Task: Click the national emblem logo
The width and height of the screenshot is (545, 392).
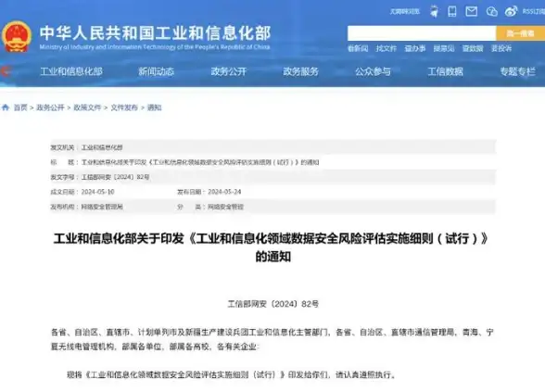Action: pos(16,36)
